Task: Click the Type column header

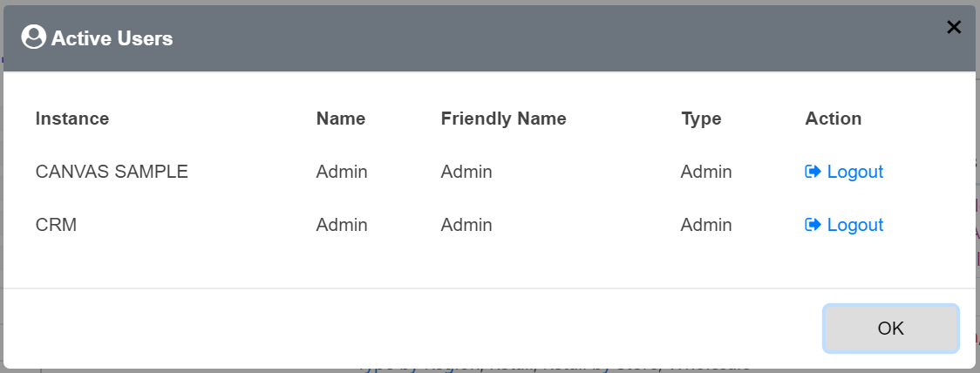Action: pyautogui.click(x=701, y=119)
